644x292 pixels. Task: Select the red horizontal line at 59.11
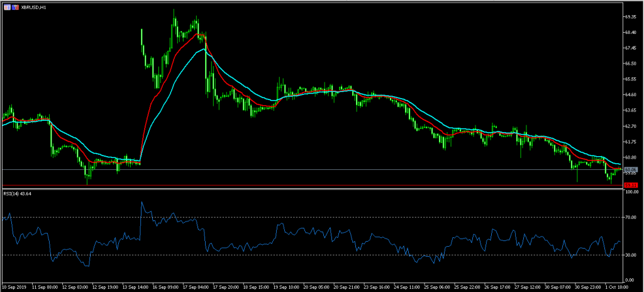[x=314, y=185]
